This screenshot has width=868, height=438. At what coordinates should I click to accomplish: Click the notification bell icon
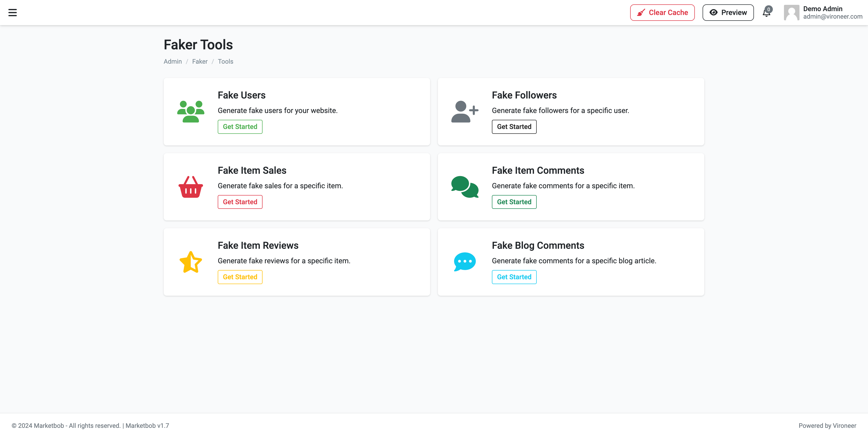click(766, 13)
